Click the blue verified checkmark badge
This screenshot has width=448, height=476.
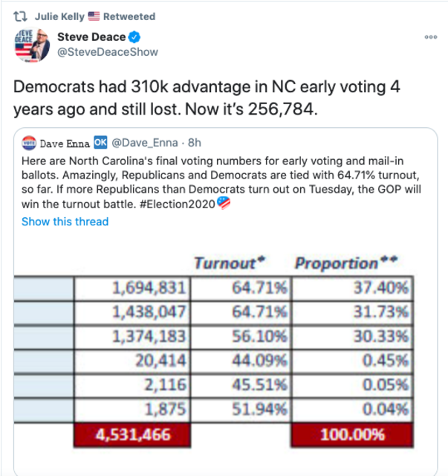[x=134, y=37]
